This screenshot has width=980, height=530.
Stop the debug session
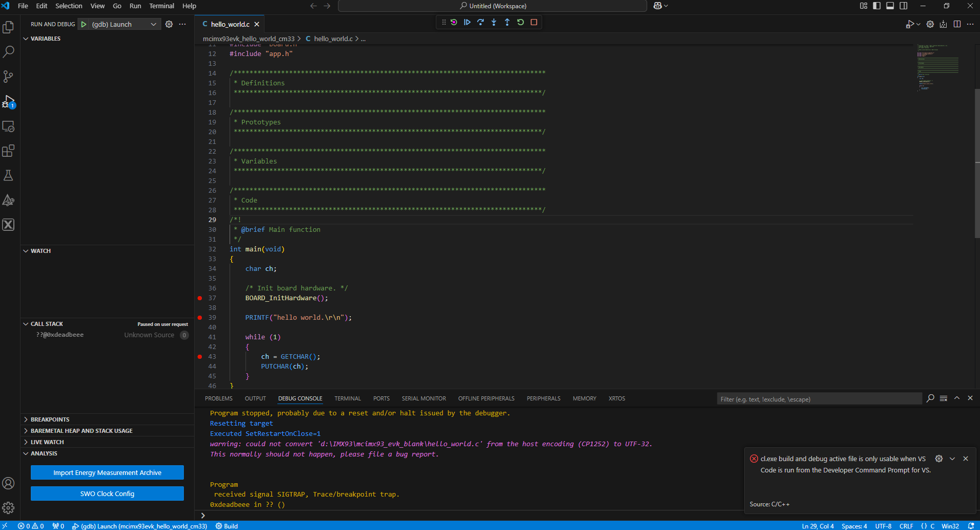click(x=534, y=22)
